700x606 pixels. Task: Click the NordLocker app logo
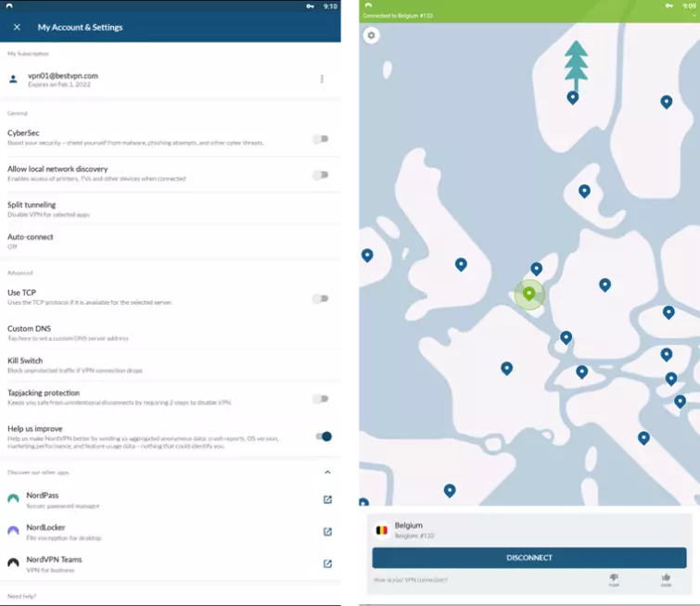click(x=13, y=531)
